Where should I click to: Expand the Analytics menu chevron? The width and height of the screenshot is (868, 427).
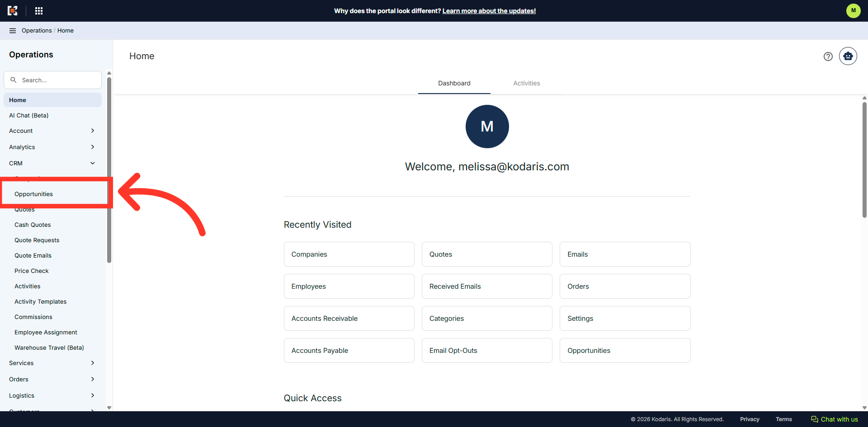[x=93, y=147]
